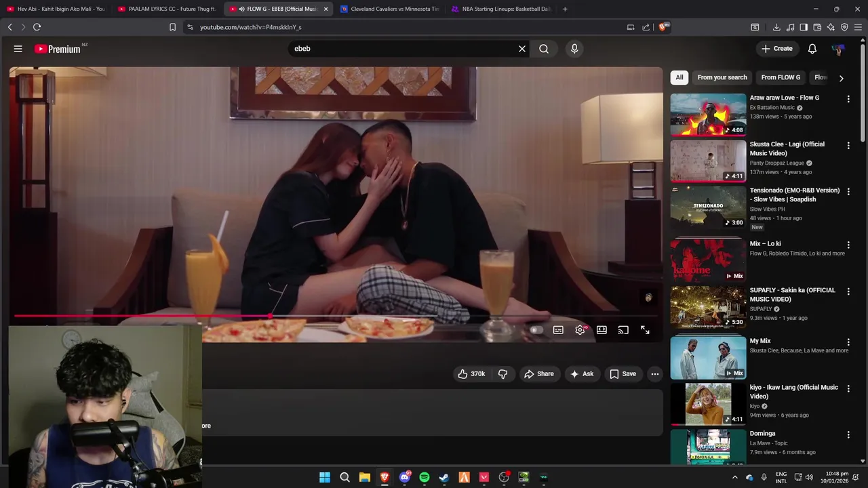Open Leo AI sparkle icon

tap(831, 27)
